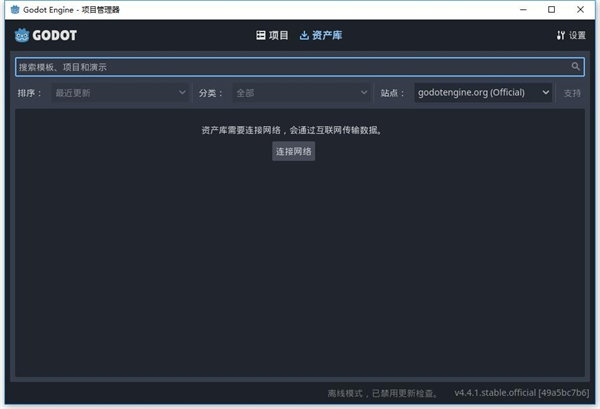Image resolution: width=600 pixels, height=409 pixels.
Task: Click the search magnifier icon
Action: pos(576,67)
